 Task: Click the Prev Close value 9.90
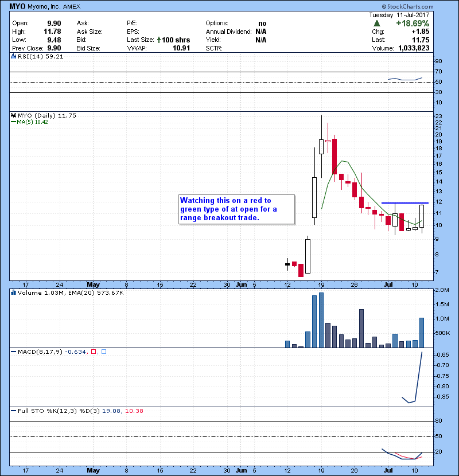54,48
